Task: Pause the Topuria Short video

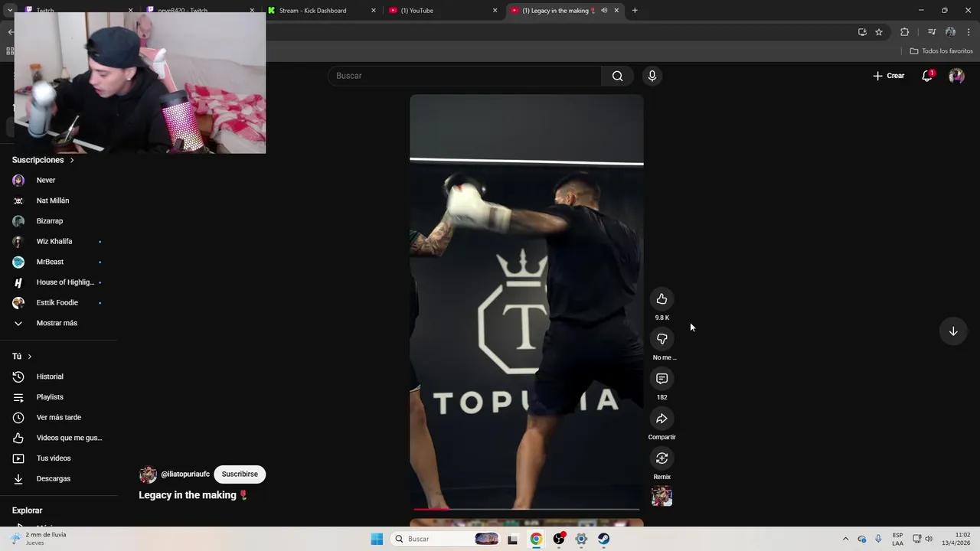Action: pos(527,302)
